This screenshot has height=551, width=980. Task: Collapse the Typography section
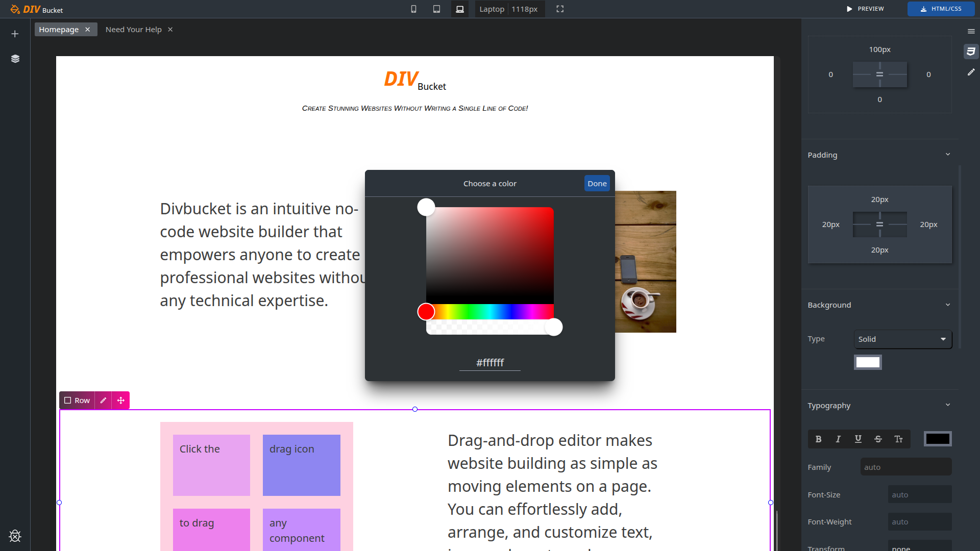click(x=948, y=405)
